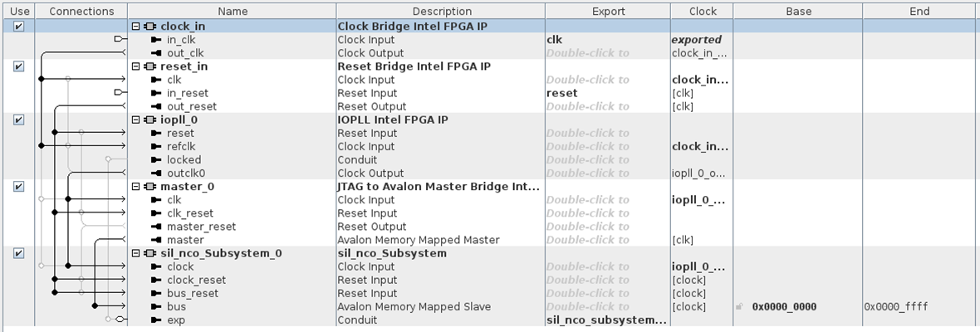Click the clock_in component chip icon
980x332 pixels.
(149, 27)
